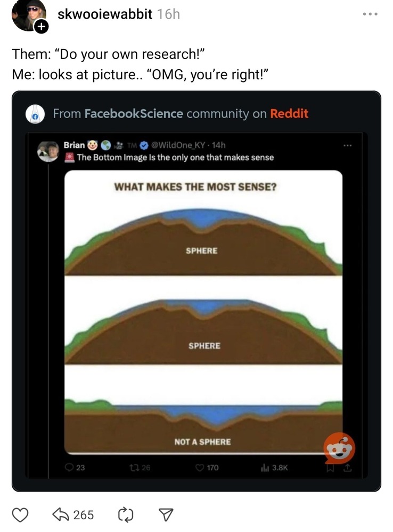This screenshot has width=393, height=532.
Task: Open the embedded tweet's three-dot menu
Action: click(348, 145)
